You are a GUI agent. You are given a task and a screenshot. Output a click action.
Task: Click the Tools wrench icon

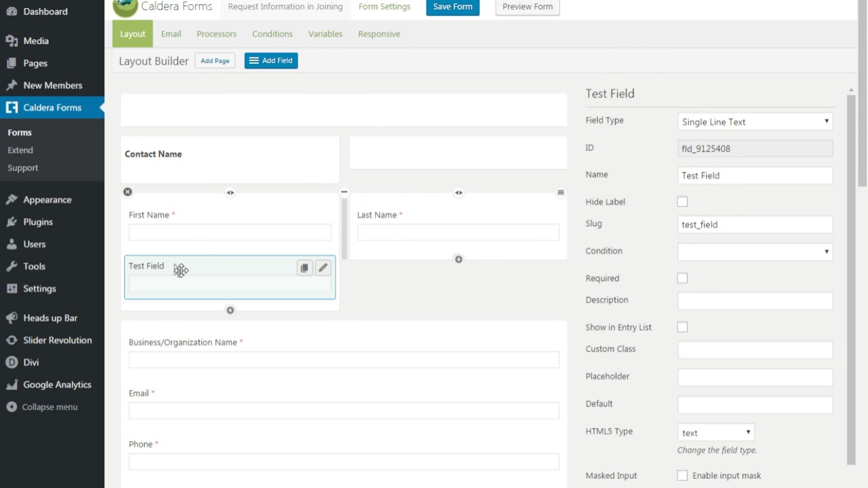[x=12, y=266]
